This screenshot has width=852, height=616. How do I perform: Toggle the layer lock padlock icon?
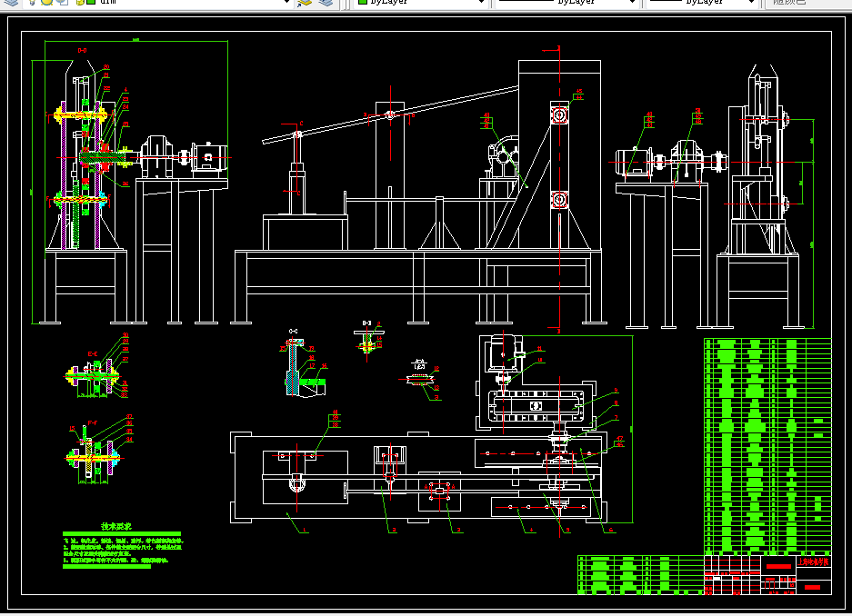(80, 2)
